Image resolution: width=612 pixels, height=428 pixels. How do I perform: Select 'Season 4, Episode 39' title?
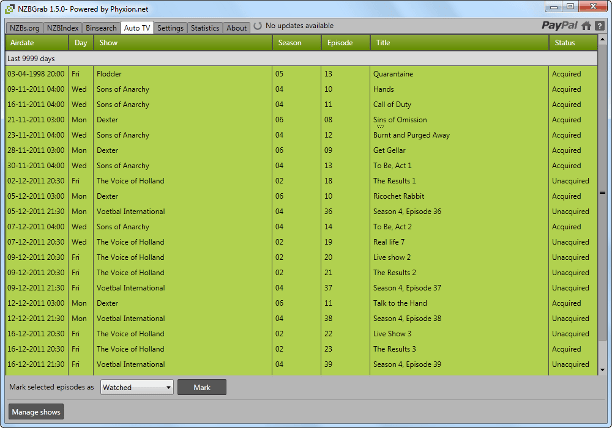(x=407, y=364)
